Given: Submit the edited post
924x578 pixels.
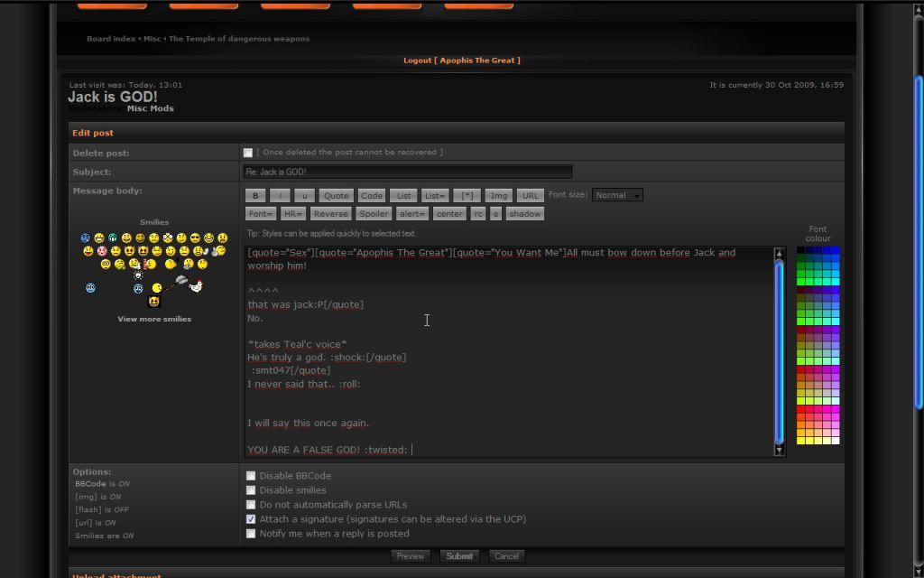Looking at the screenshot, I should pos(459,556).
